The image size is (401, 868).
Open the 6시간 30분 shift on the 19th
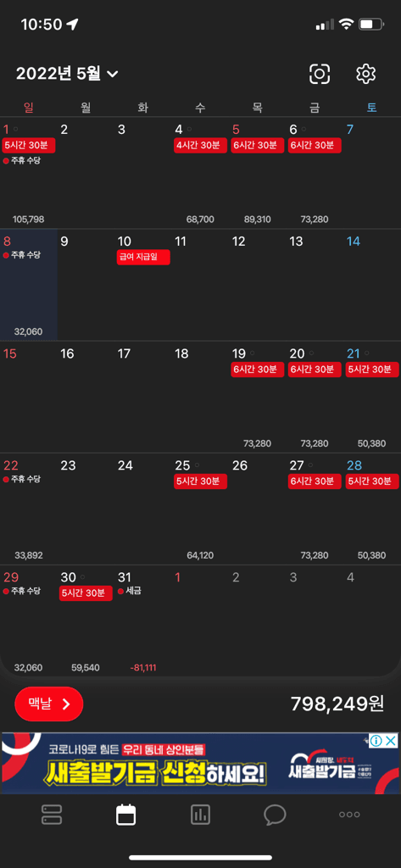click(x=258, y=370)
